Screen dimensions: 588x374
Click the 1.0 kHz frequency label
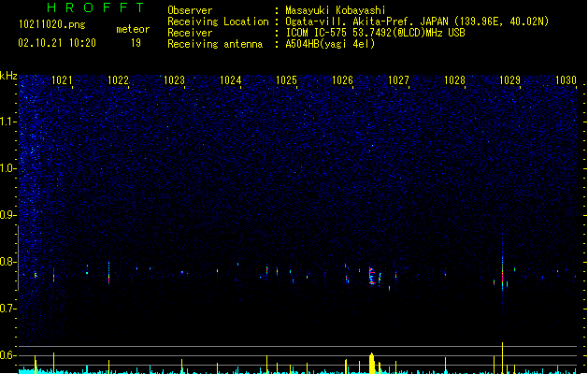click(8, 168)
